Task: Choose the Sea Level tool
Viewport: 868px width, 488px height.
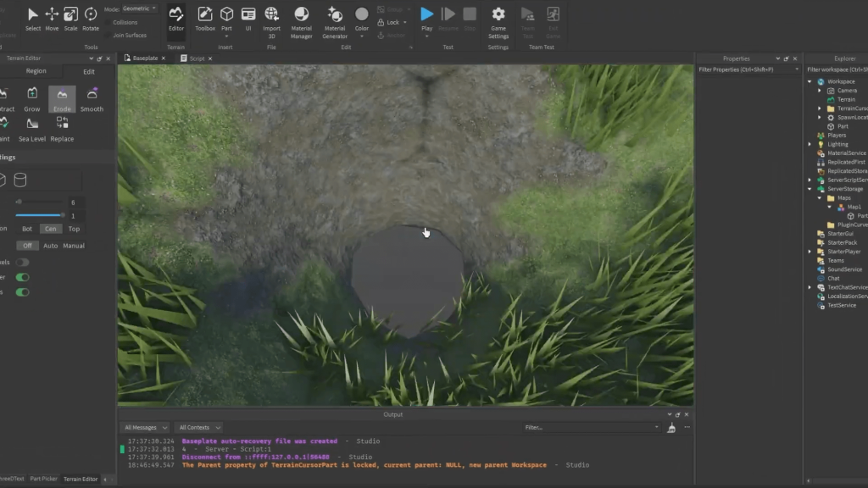Action: [x=32, y=130]
